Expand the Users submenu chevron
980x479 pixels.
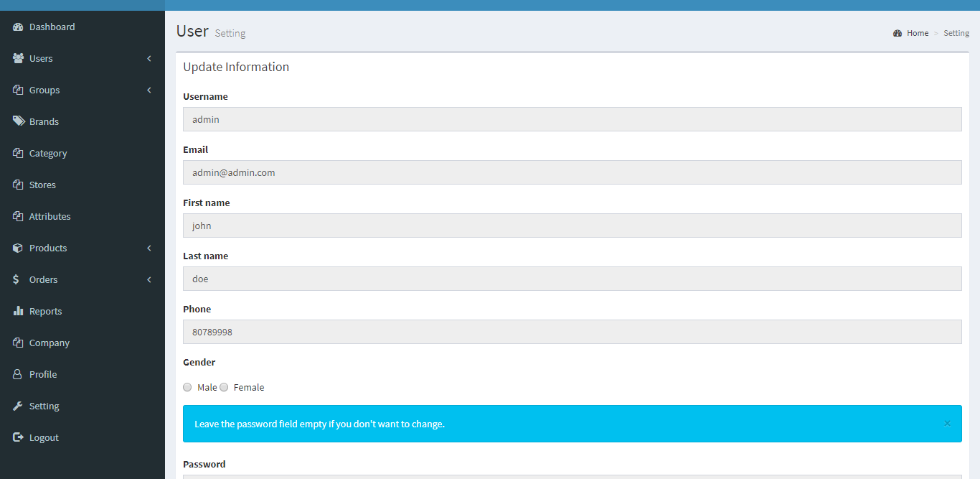click(149, 58)
